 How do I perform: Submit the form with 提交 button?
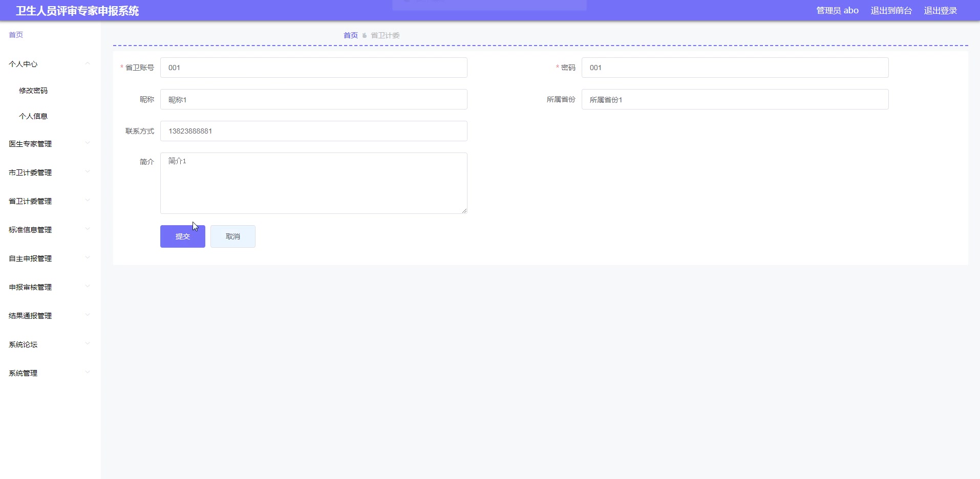tap(182, 236)
